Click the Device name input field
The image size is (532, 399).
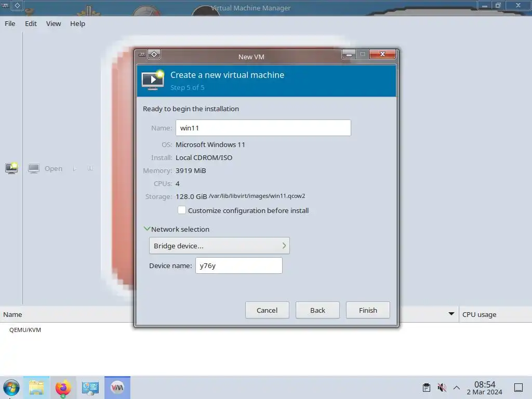pos(239,265)
